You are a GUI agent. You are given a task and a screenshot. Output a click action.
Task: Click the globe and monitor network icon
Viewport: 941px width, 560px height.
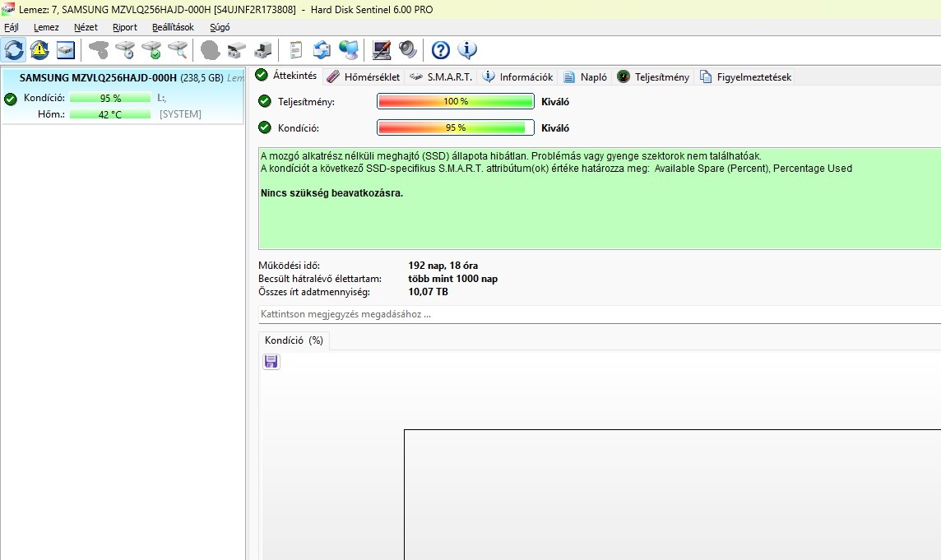(x=348, y=50)
